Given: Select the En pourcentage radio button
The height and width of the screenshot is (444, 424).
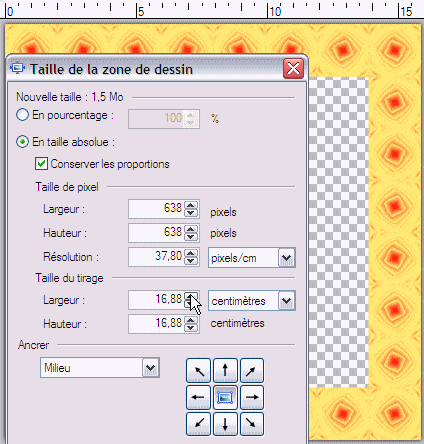Looking at the screenshot, I should [x=22, y=115].
